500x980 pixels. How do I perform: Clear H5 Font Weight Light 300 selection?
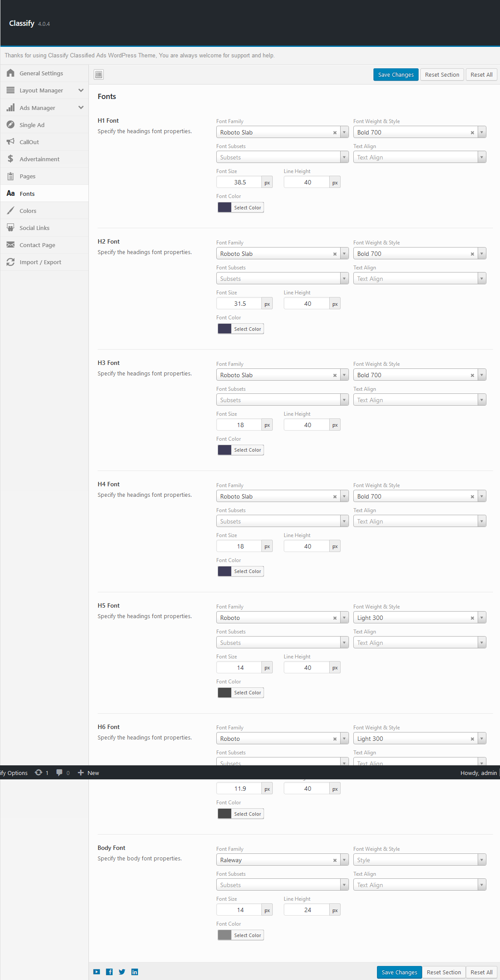click(x=472, y=618)
